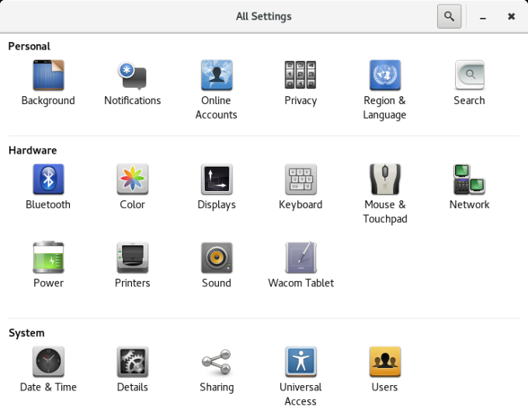Open Bluetooth settings
This screenshot has width=528, height=420.
[48, 180]
